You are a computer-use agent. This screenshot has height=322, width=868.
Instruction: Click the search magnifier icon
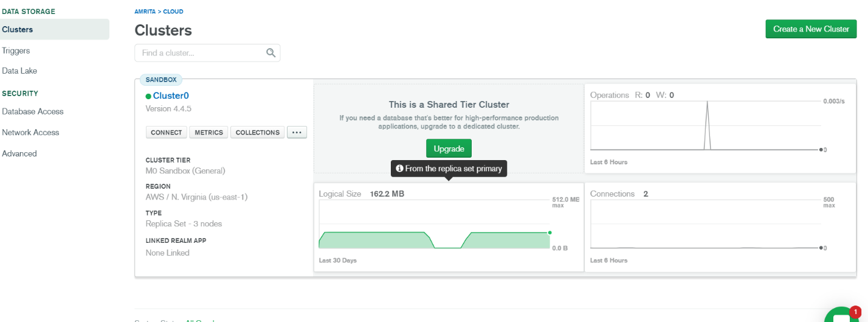click(271, 53)
